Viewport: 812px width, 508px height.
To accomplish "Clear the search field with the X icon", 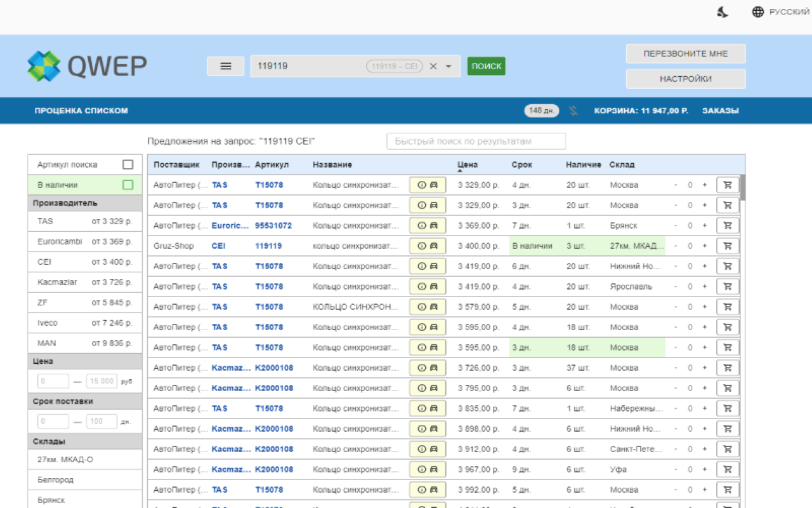I will coord(433,66).
